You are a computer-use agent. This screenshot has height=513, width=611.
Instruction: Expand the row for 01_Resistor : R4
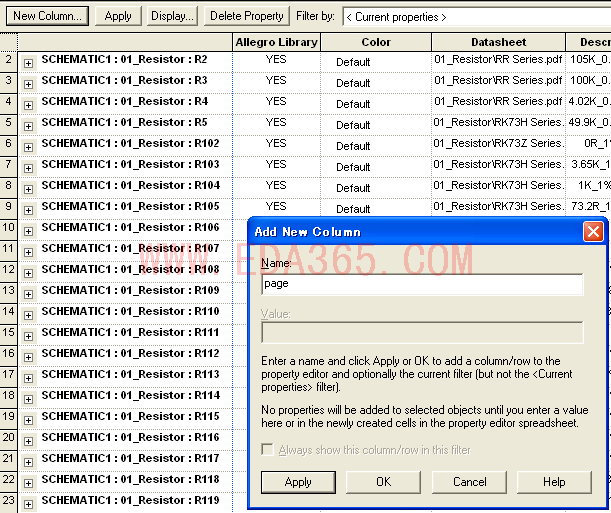28,105
